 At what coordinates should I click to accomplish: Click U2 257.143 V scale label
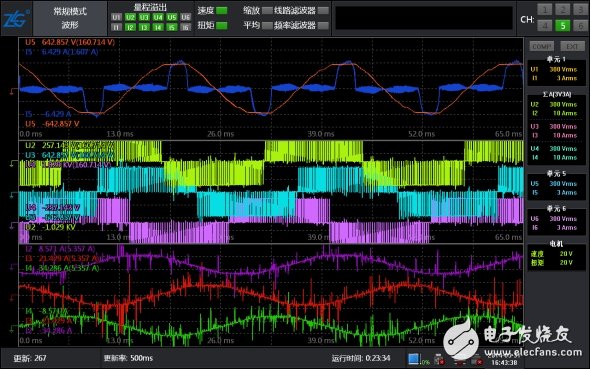(x=69, y=145)
